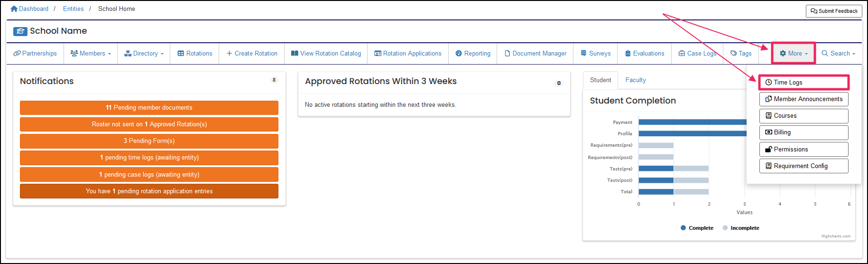Click the Courses book icon

769,115
